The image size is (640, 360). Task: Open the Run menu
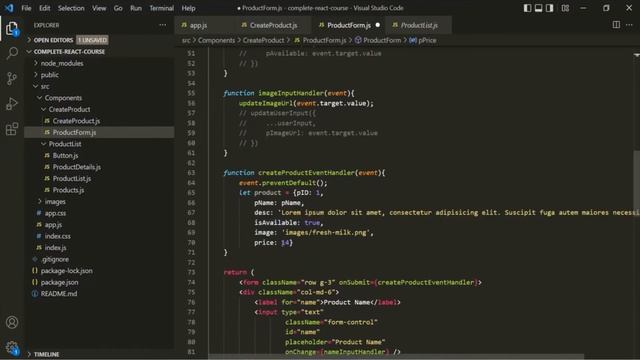click(136, 8)
